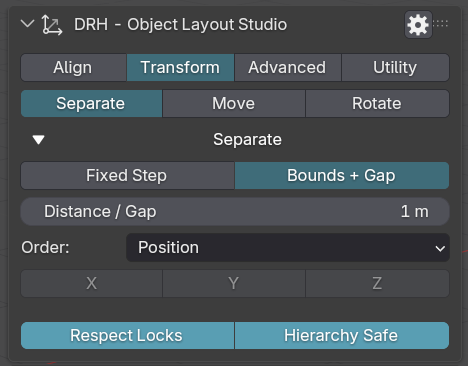468x366 pixels.
Task: Select Fixed Step mode
Action: click(x=127, y=175)
